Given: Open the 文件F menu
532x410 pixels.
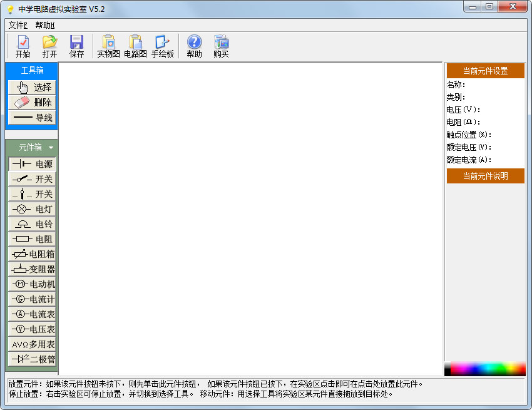Looking at the screenshot, I should click(x=18, y=25).
